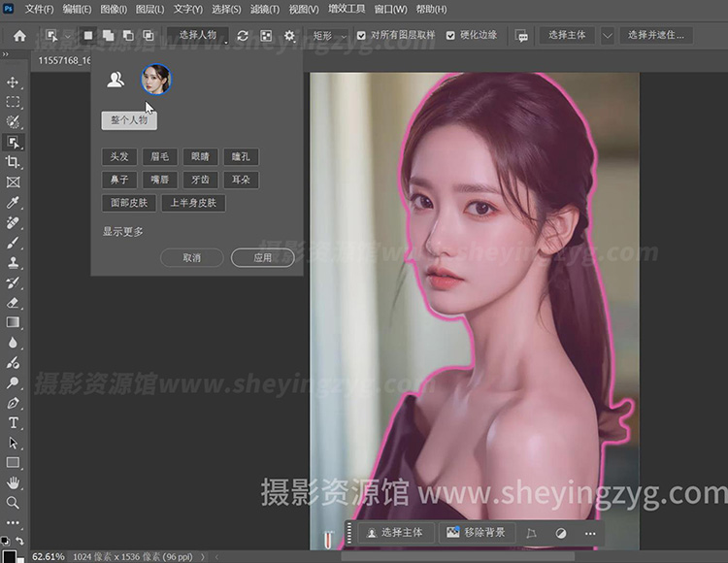Select the Zoom tool
This screenshot has height=563, width=728.
click(x=14, y=503)
